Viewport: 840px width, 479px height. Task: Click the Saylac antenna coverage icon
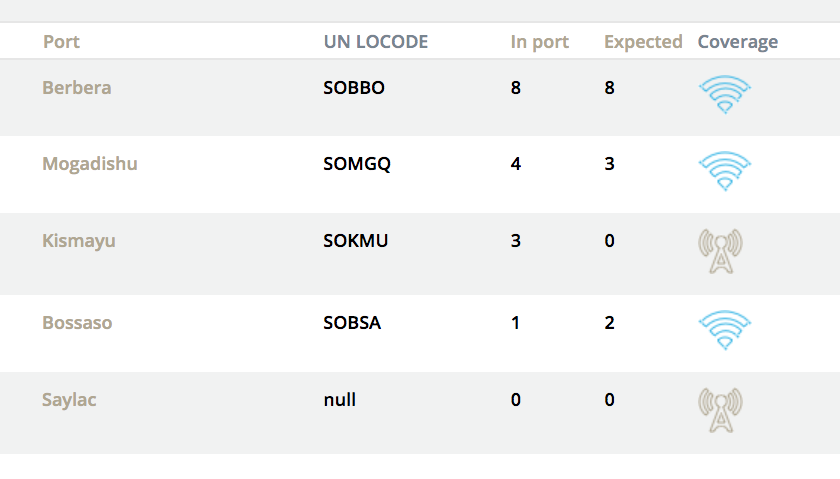coord(720,409)
